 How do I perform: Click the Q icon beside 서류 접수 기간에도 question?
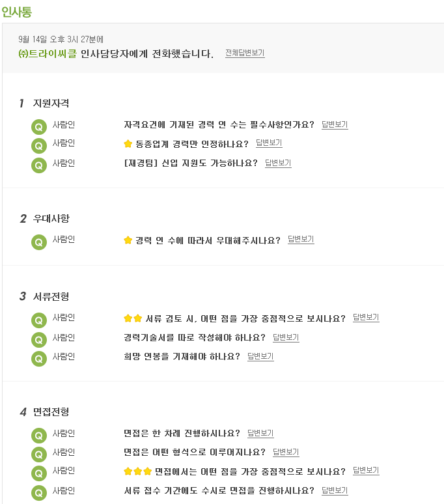coord(39,493)
